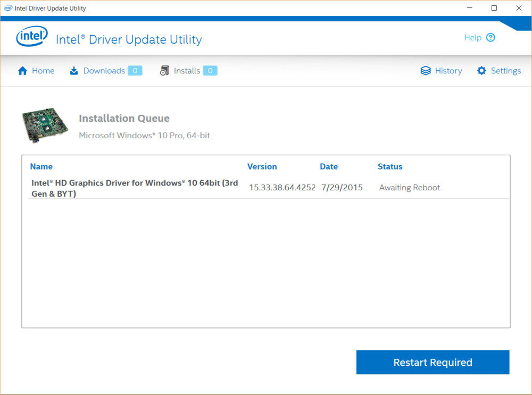
Task: Minimize the Intel Driver Update Utility window
Action: 470,8
